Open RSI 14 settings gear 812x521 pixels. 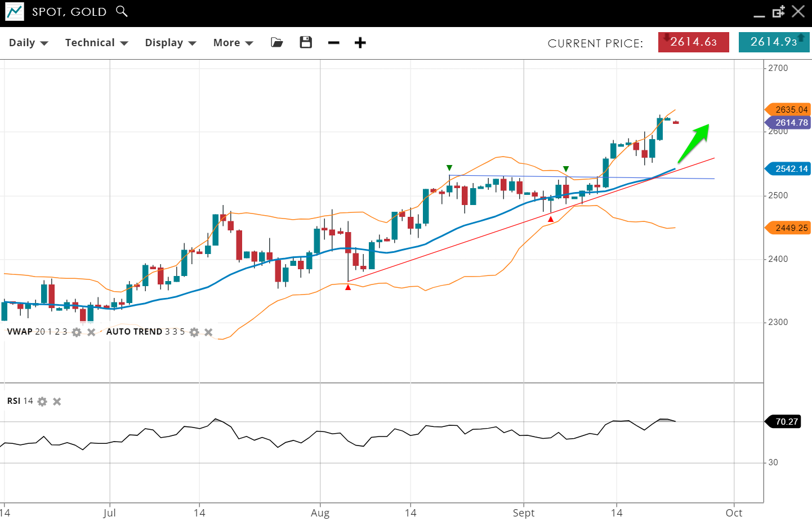42,402
